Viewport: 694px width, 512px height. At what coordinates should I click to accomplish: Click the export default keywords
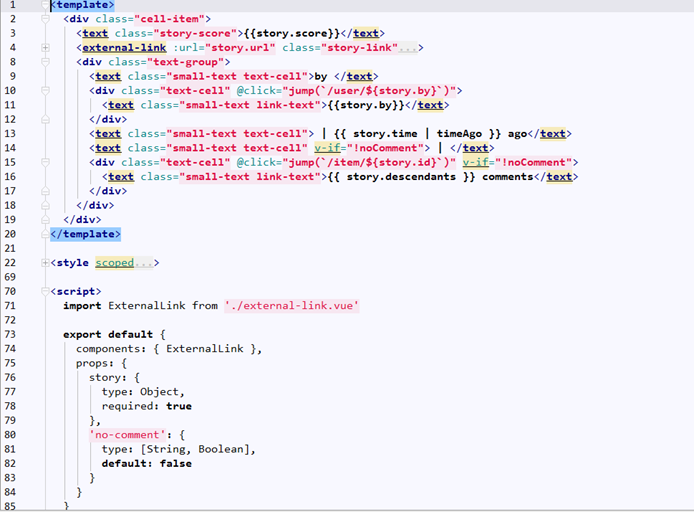click(x=108, y=335)
